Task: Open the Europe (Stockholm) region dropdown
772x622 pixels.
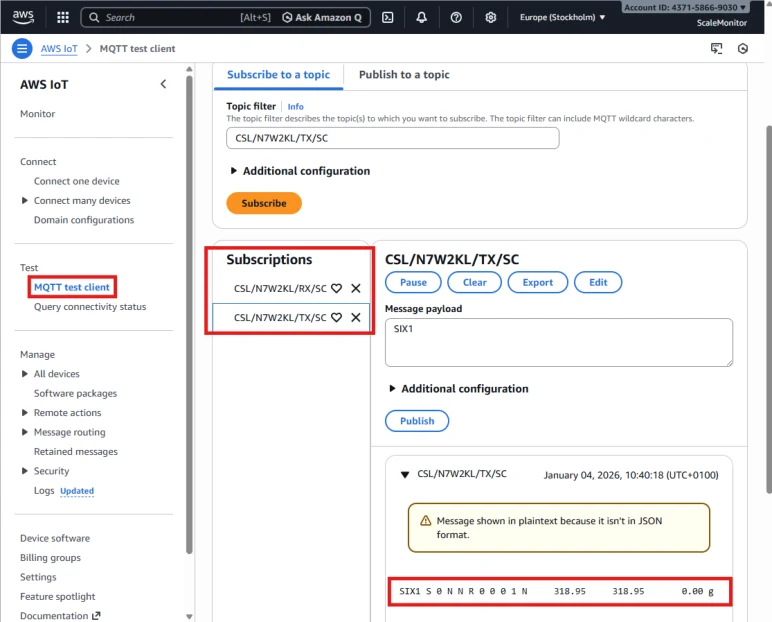Action: pyautogui.click(x=562, y=17)
